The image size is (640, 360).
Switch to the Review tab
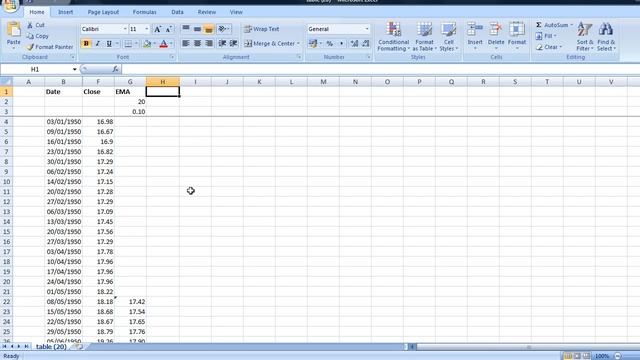click(x=207, y=12)
